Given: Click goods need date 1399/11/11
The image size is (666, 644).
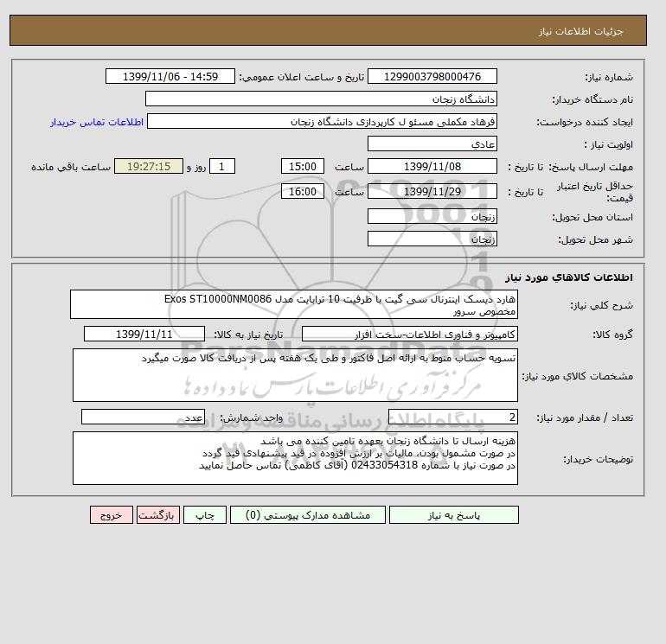Looking at the screenshot, I should point(144,334).
